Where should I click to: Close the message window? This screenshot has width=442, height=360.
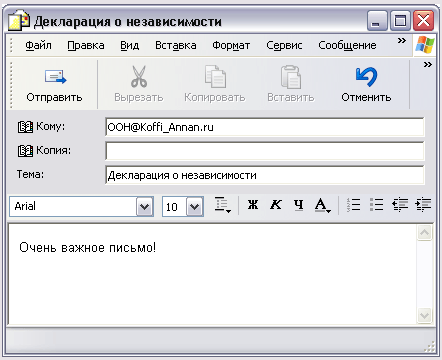pos(423,21)
